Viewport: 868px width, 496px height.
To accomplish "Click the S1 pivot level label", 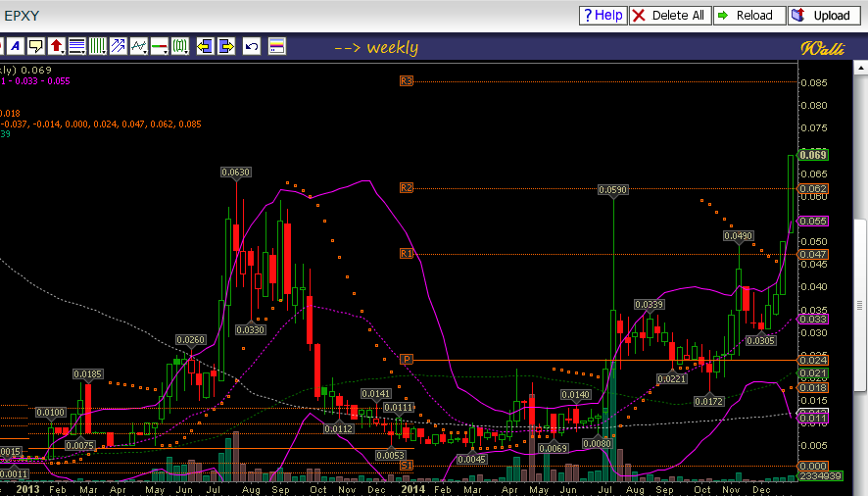I will tap(407, 465).
